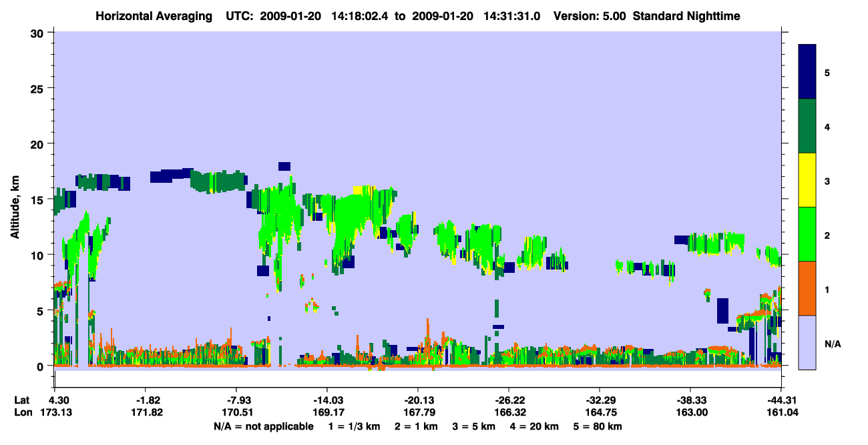The height and width of the screenshot is (445, 868).
Task: Click the '3 = 5 km' footnote
Action: [x=474, y=426]
